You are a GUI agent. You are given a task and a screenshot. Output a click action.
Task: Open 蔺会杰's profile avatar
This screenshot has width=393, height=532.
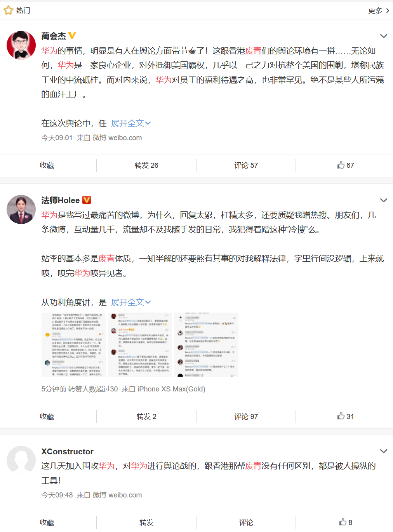[x=21, y=45]
